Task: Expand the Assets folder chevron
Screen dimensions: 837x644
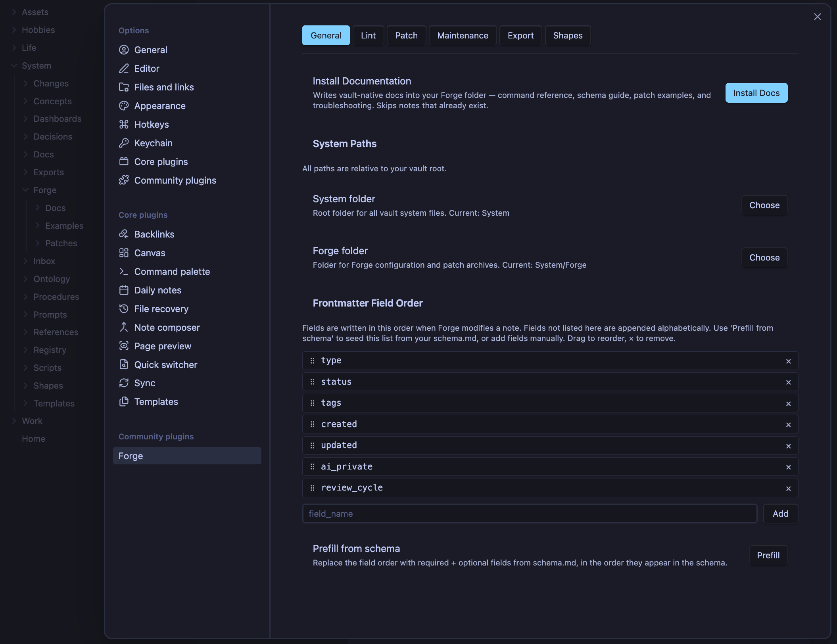Action: (x=14, y=12)
